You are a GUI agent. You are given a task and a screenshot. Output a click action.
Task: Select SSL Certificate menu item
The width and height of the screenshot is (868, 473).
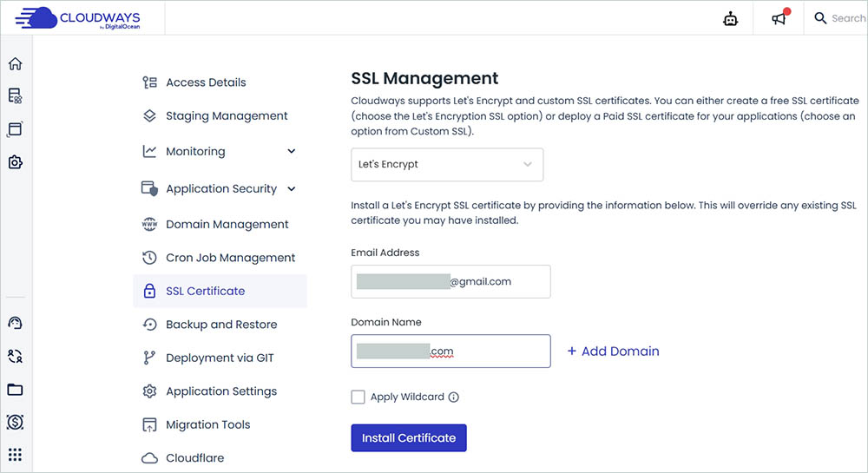pos(220,291)
